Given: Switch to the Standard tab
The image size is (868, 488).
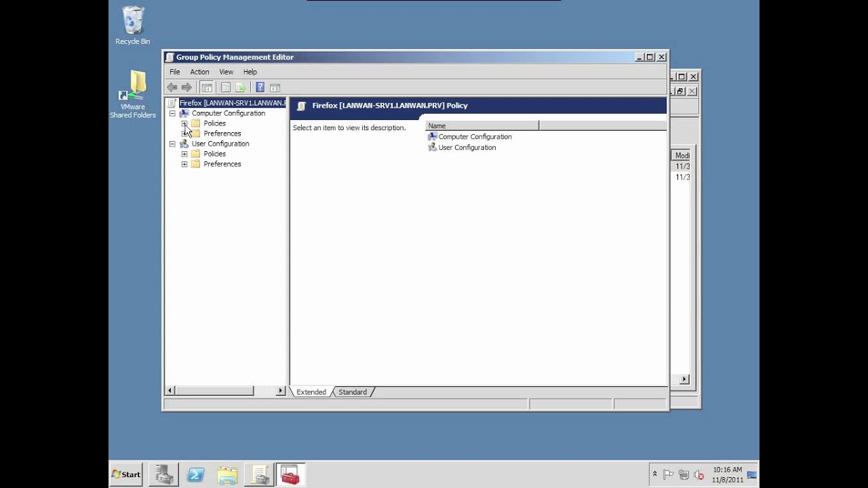Looking at the screenshot, I should click(353, 392).
